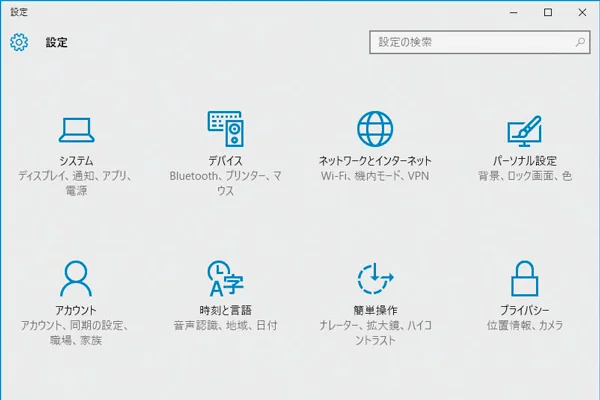The height and width of the screenshot is (400, 600).
Task: Open the パーソナル設定 paintbrush icon
Action: 525,131
